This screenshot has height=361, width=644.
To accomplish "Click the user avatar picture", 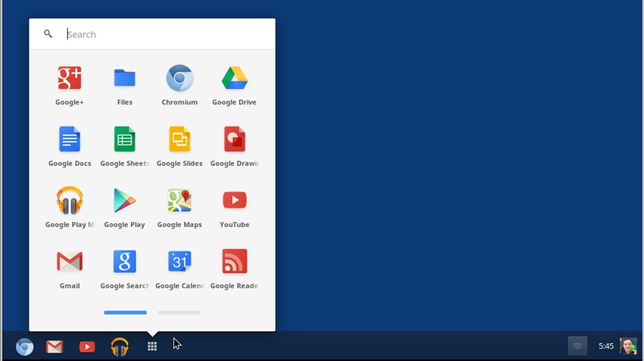I will (x=628, y=346).
